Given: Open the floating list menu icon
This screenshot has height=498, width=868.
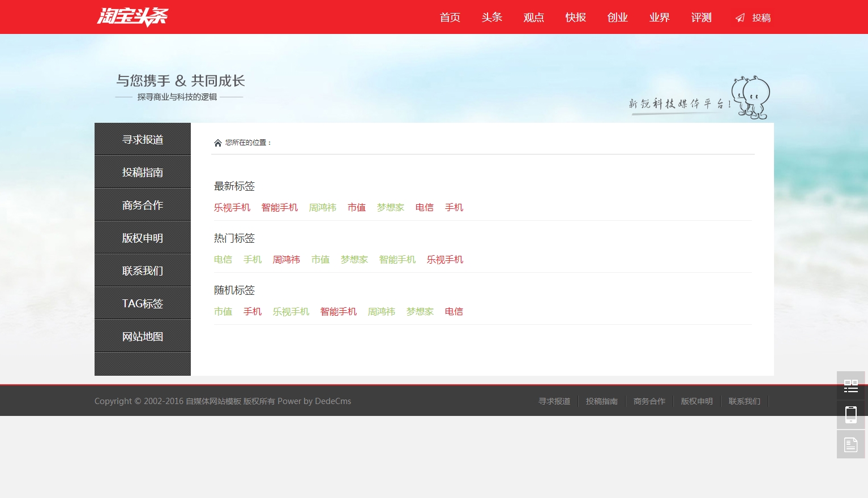Looking at the screenshot, I should coord(850,386).
